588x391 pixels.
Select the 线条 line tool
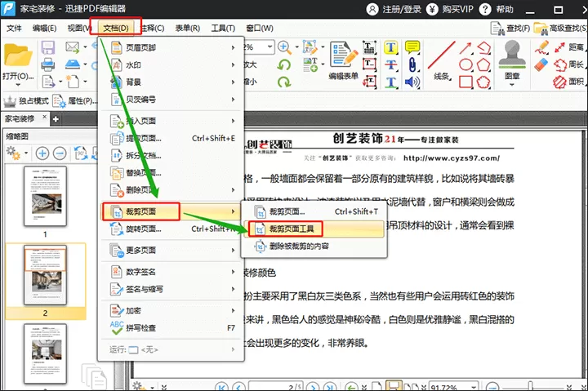tap(442, 61)
